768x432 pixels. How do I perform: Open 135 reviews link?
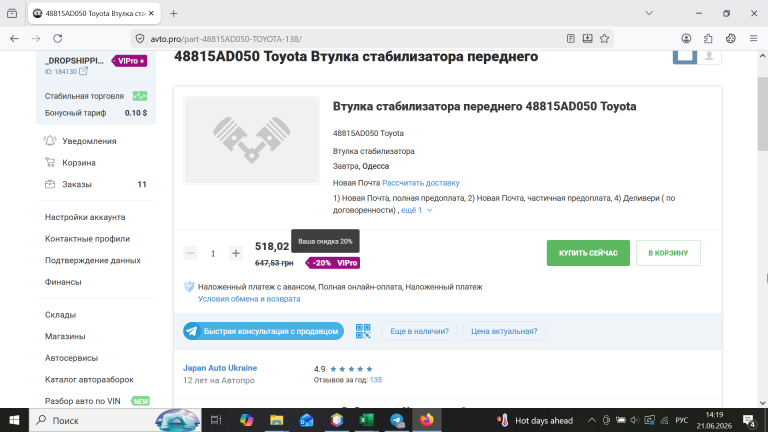[x=376, y=380]
